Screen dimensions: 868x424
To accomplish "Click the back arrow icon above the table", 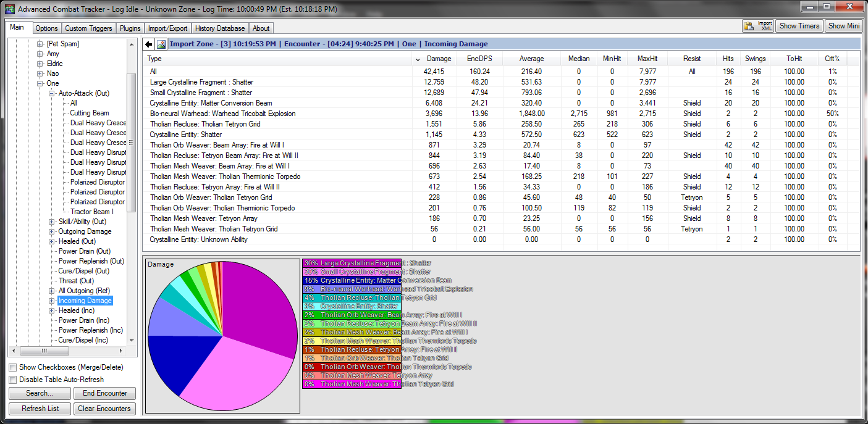I will pos(149,44).
